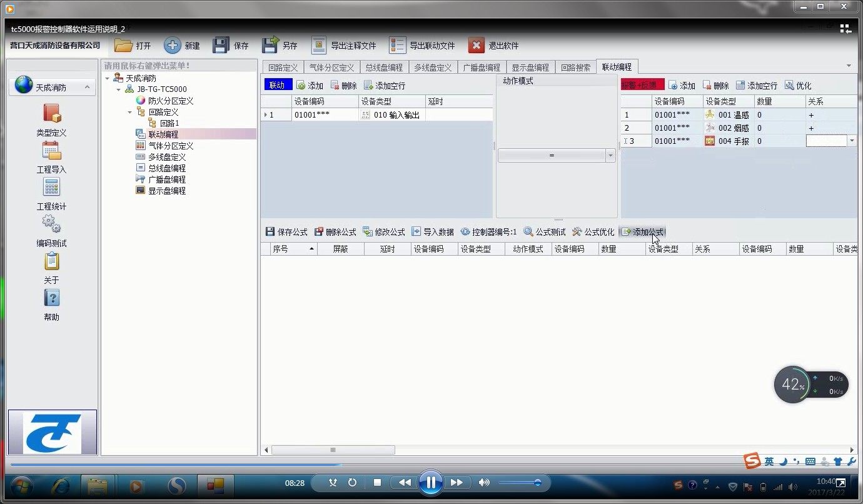
Task: Fast-forward the video with the next button
Action: click(x=457, y=483)
